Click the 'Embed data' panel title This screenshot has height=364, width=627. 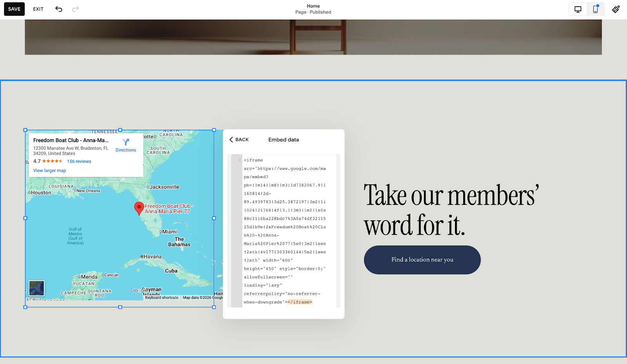284,140
